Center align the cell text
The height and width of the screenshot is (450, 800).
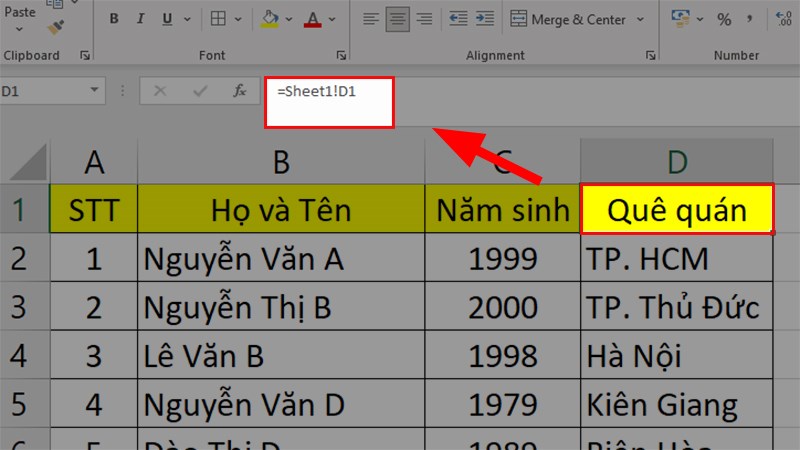[397, 19]
